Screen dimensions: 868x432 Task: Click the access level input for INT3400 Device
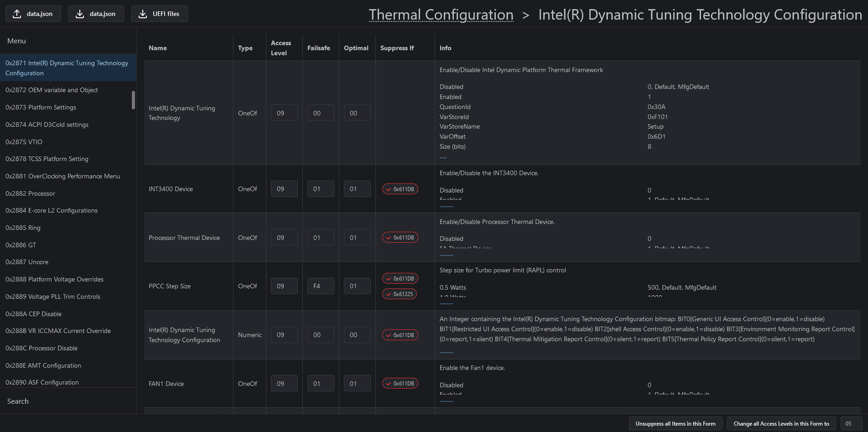pos(284,189)
